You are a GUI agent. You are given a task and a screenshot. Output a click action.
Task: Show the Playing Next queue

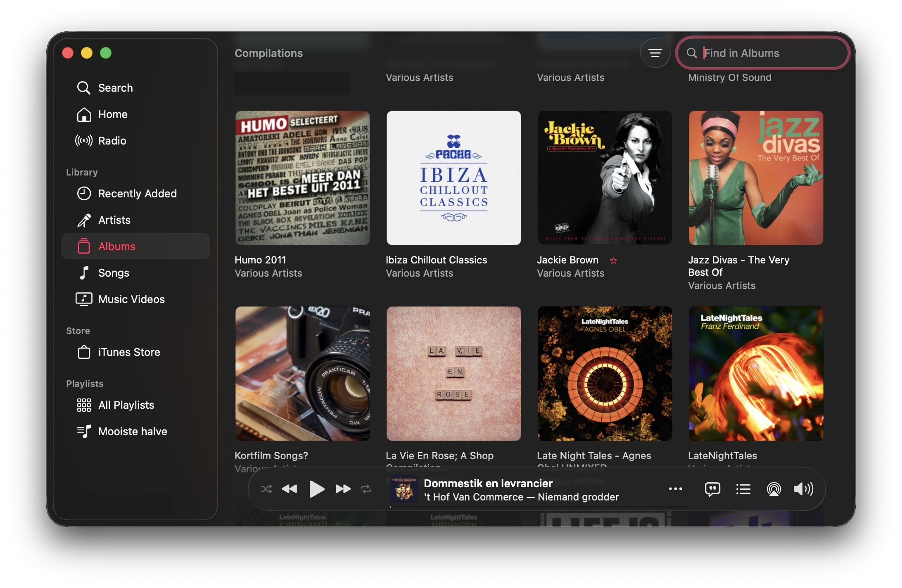point(743,489)
